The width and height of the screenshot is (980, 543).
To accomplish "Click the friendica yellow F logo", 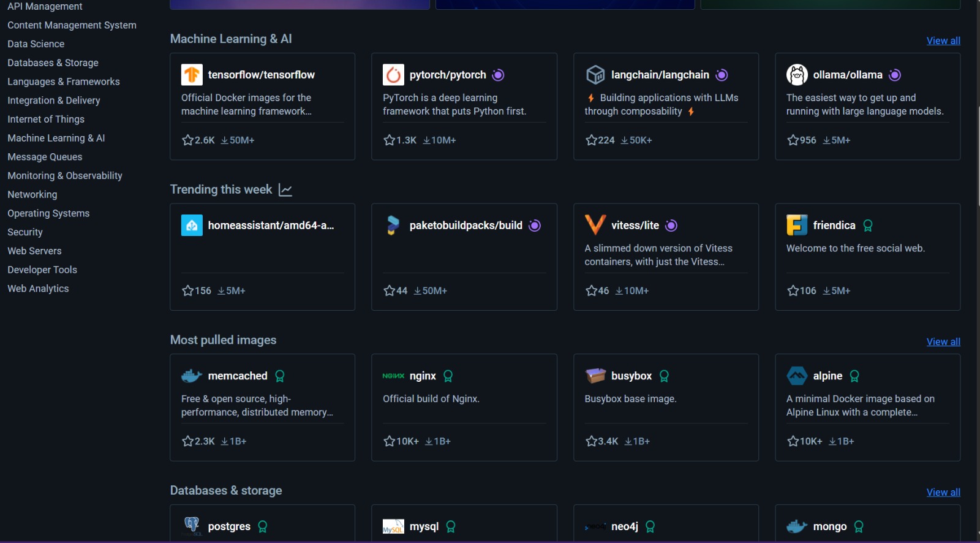I will (797, 226).
